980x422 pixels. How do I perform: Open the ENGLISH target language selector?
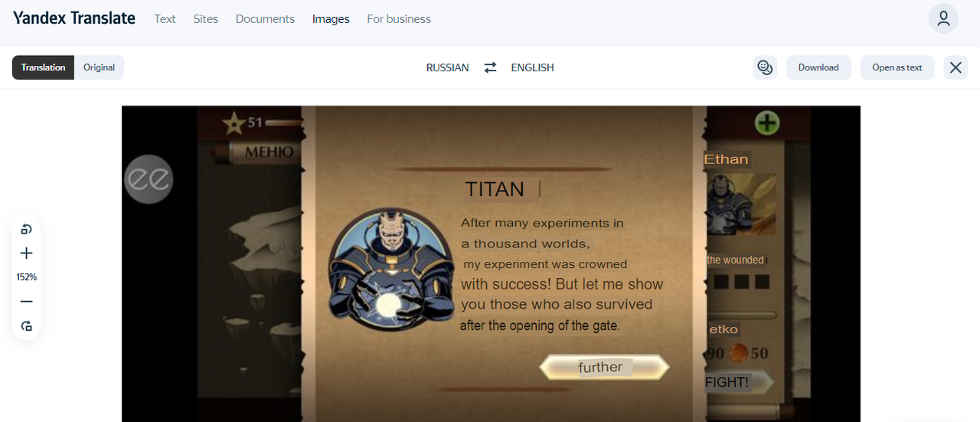coord(532,67)
